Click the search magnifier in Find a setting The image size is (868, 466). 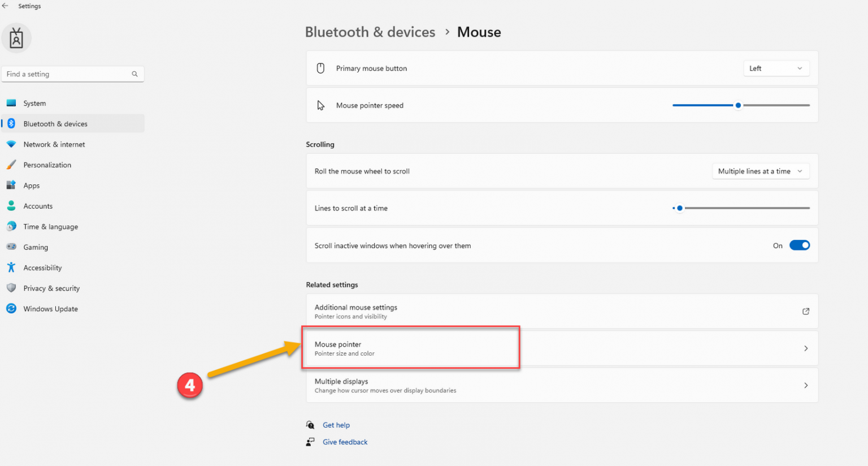[134, 74]
